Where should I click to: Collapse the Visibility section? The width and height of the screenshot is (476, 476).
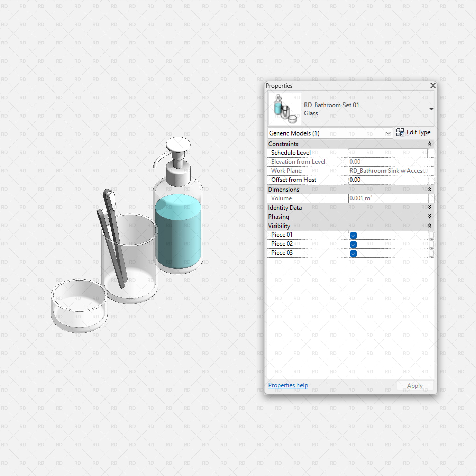point(429,226)
